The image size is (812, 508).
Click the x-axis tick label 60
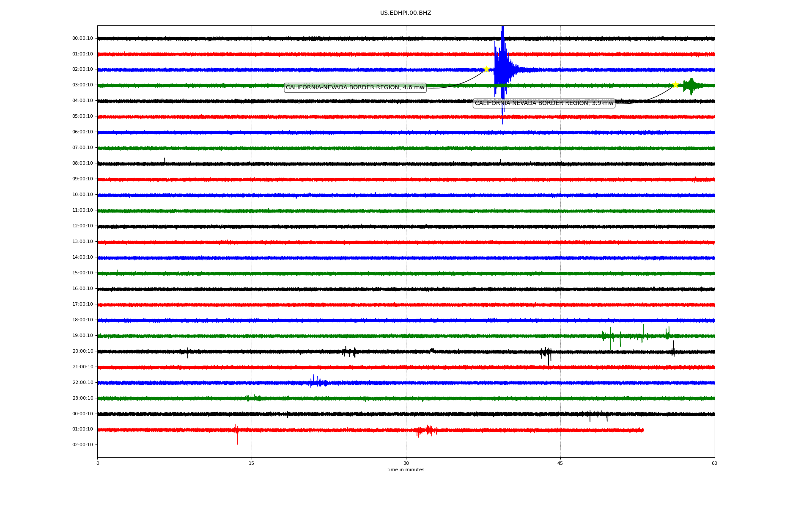(714, 464)
